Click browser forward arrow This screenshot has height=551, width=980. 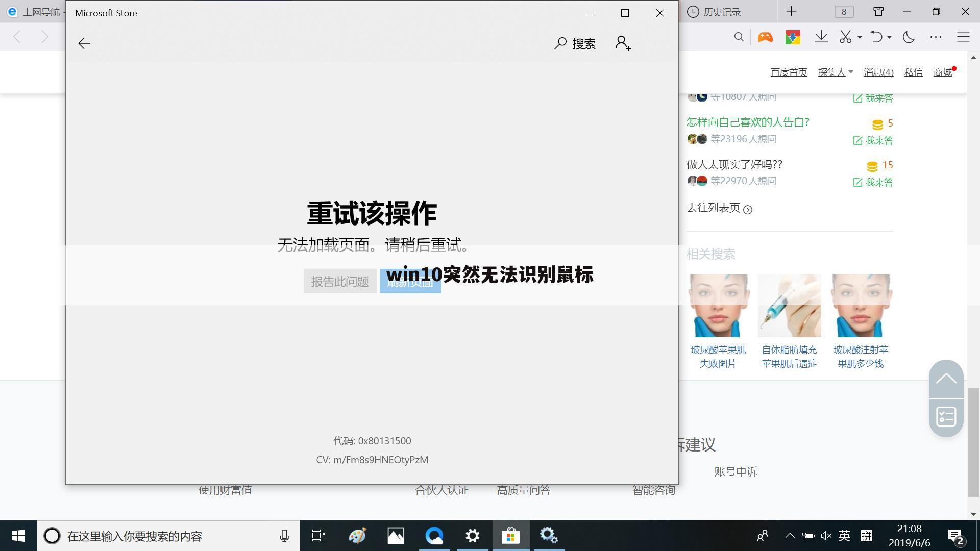click(x=45, y=37)
